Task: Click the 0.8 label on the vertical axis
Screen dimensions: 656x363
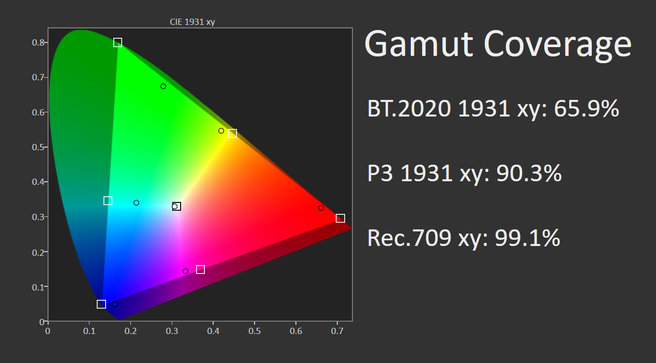Action: click(x=38, y=42)
